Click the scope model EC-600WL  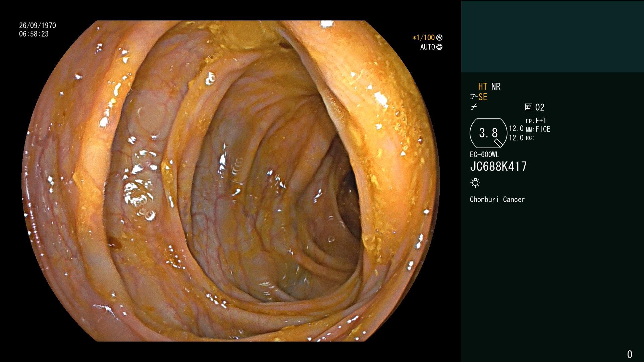tap(485, 155)
